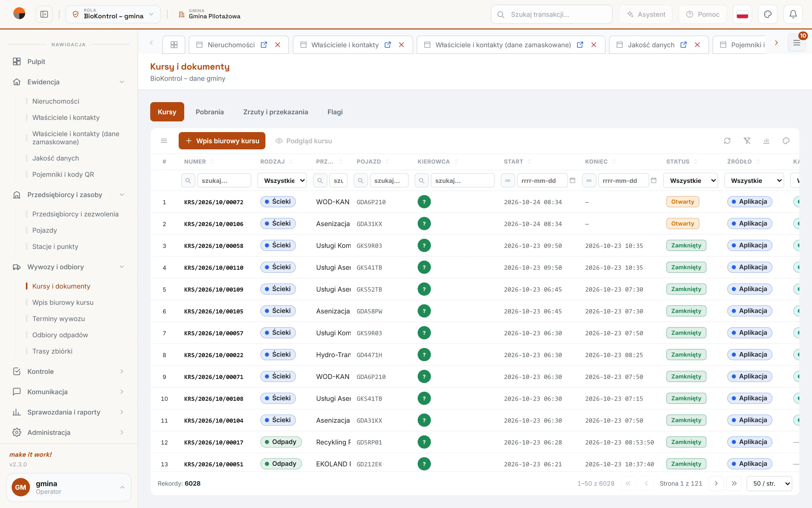The image size is (812, 508).
Task: Switch to the Pobrania tab
Action: (x=210, y=112)
